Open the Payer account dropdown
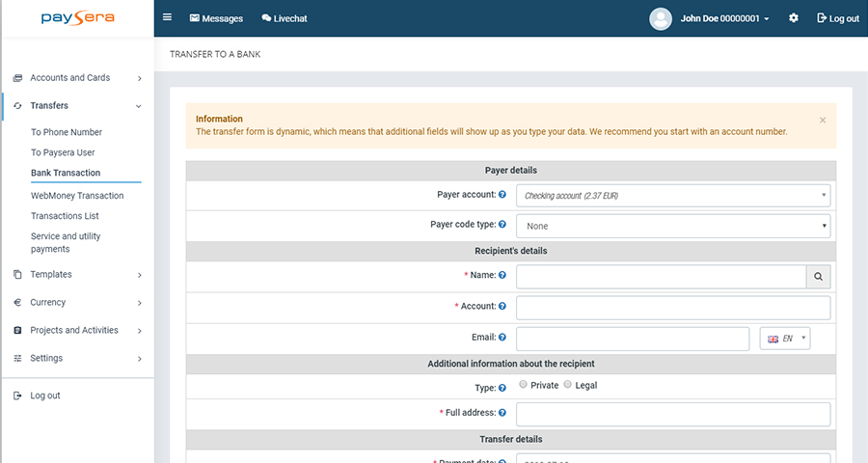868x463 pixels. pos(673,196)
